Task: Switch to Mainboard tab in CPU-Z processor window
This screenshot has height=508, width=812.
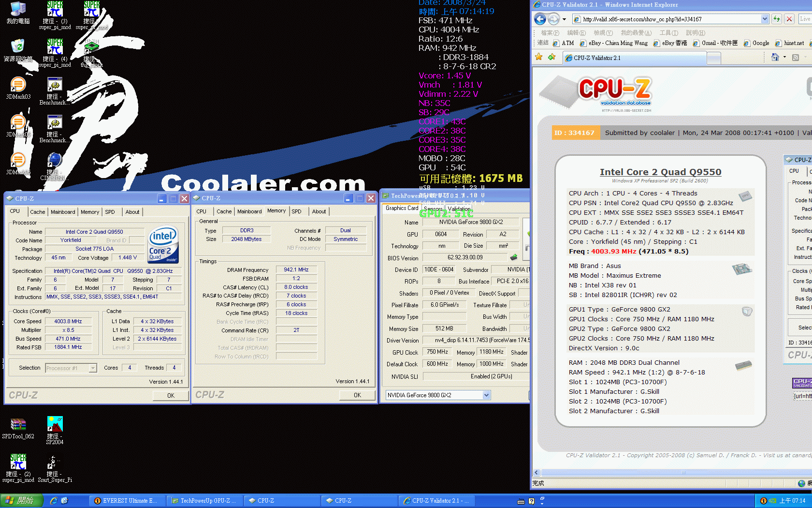Action: point(63,212)
